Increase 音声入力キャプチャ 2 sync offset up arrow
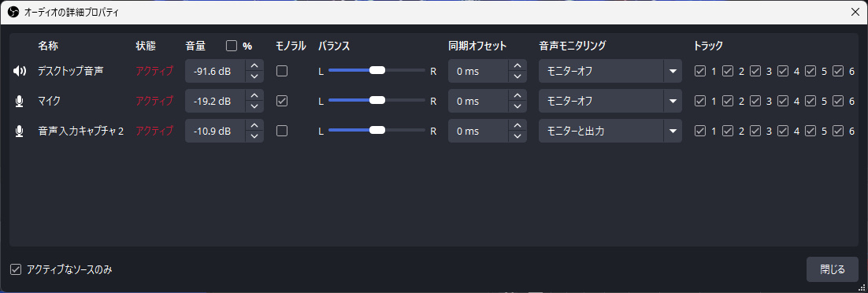 (517, 126)
